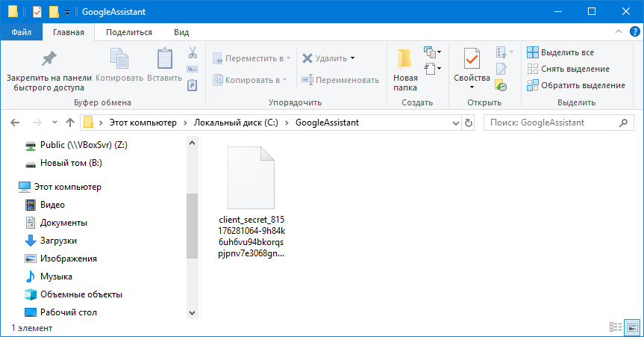Click the refresh icon beside the address bar

(468, 123)
